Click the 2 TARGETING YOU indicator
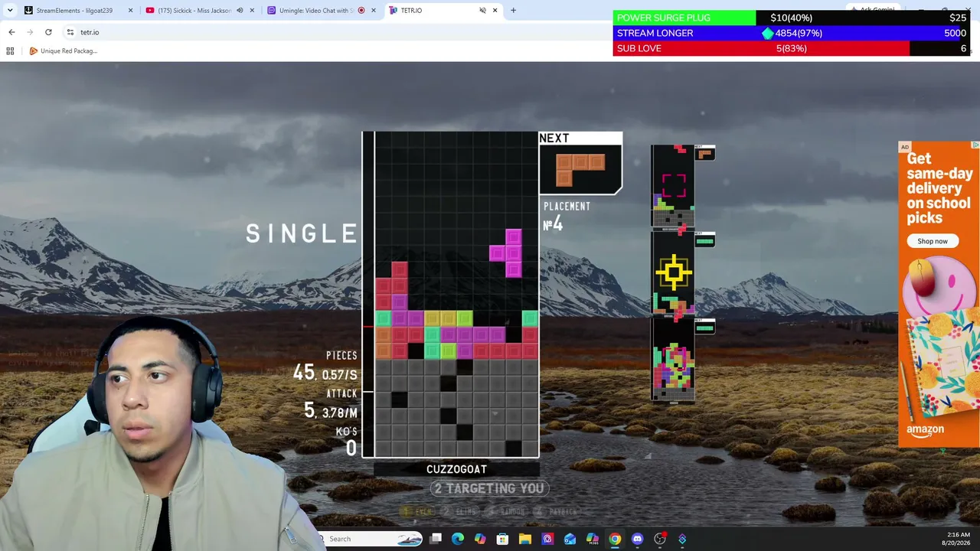The width and height of the screenshot is (980, 551). (489, 488)
